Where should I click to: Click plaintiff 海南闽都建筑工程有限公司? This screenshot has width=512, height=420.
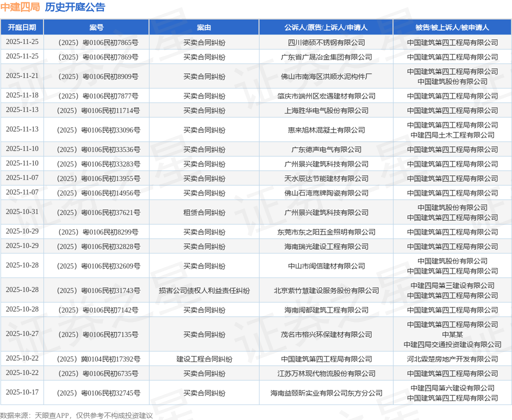point(326,310)
